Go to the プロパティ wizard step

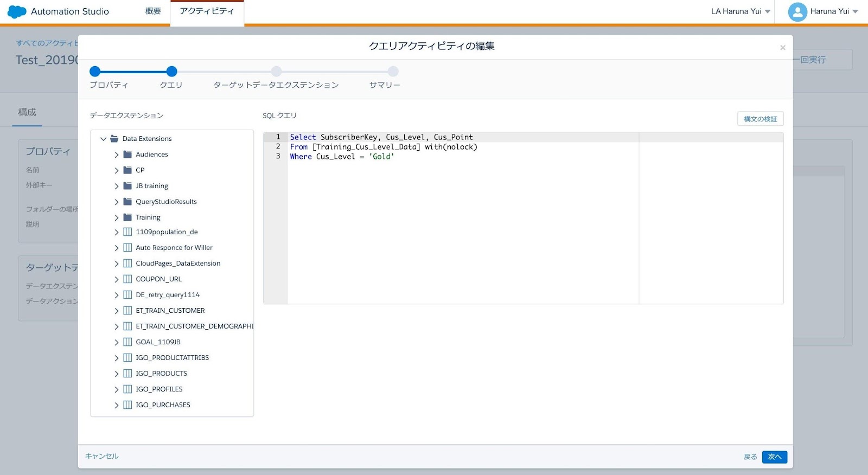pyautogui.click(x=95, y=71)
